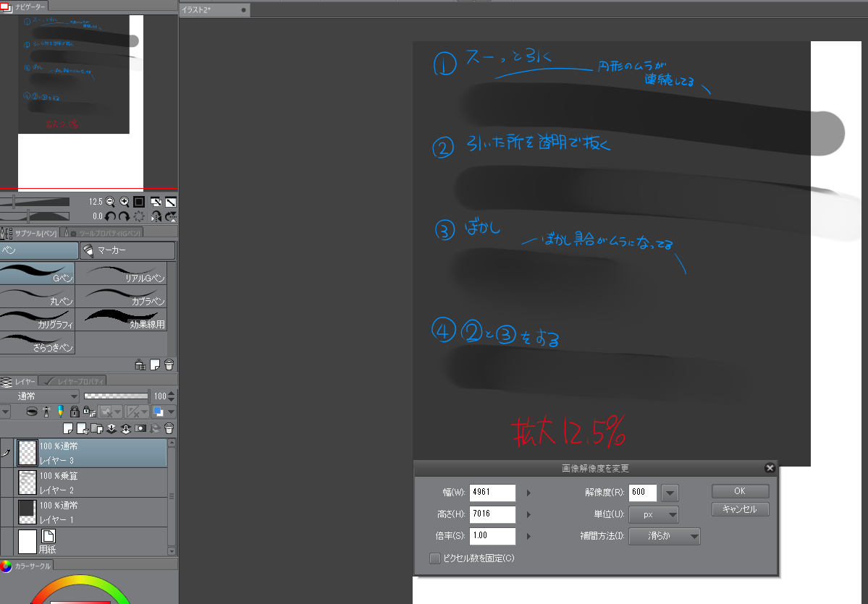Click the fit to screen diagonal-arrow icon
Image resolution: width=868 pixels, height=604 pixels.
pyautogui.click(x=171, y=202)
